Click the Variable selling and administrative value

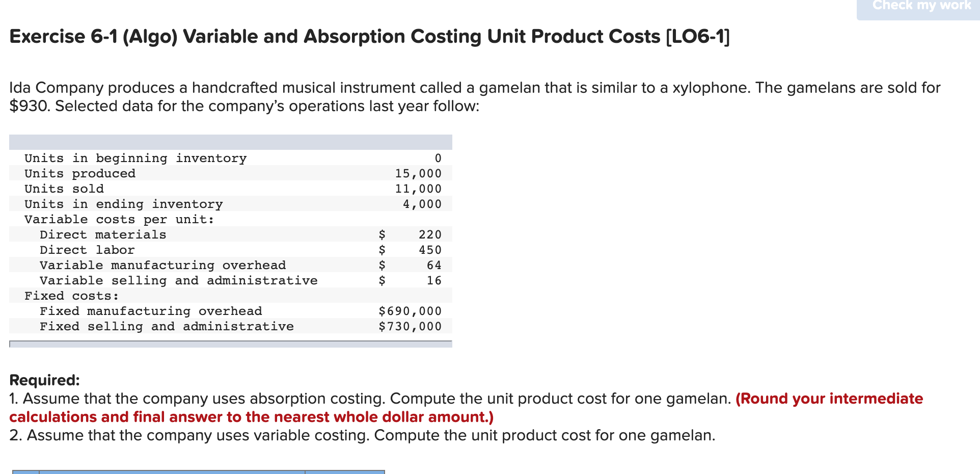coord(433,280)
